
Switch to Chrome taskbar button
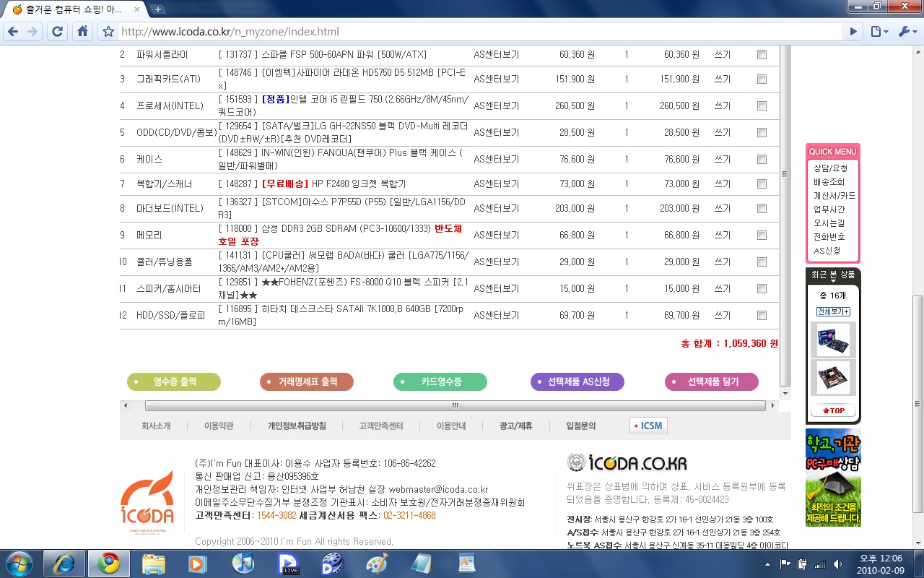pos(109,563)
